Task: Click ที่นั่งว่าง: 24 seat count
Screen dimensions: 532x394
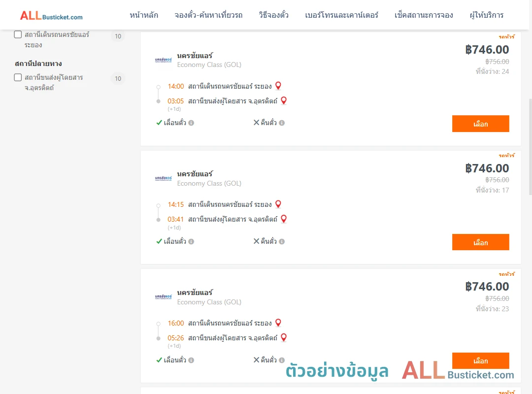Action: [492, 71]
